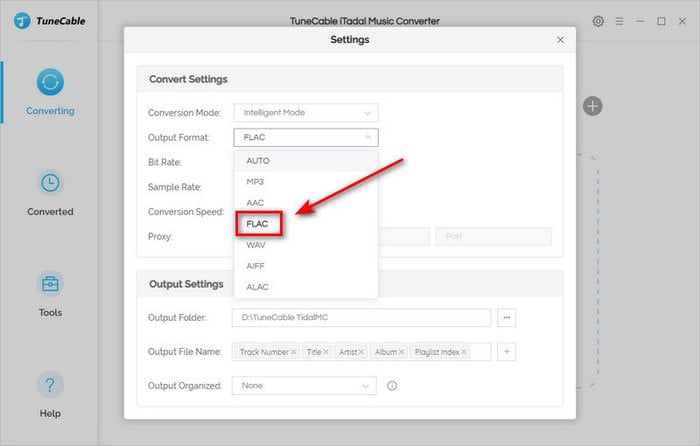Click the round plus add button
Viewport: 700px width, 446px height.
coord(592,106)
